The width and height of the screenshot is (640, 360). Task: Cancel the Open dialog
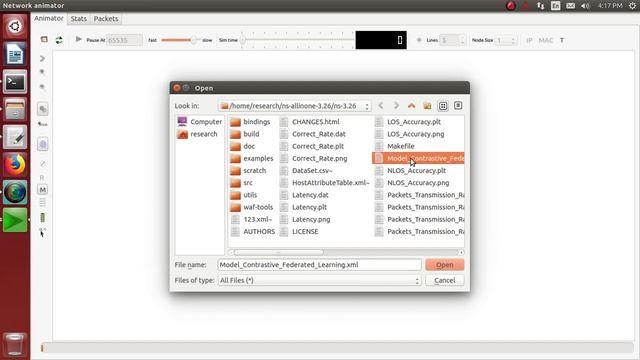(x=444, y=280)
